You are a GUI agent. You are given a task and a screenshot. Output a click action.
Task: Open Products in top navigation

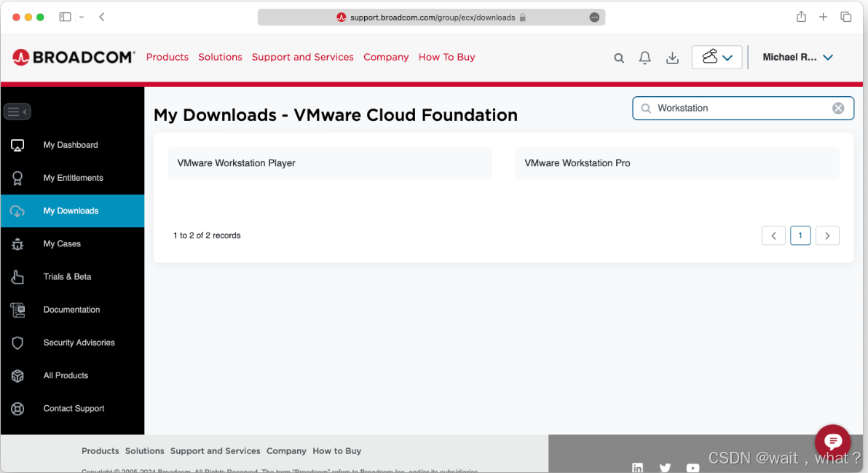(x=167, y=57)
